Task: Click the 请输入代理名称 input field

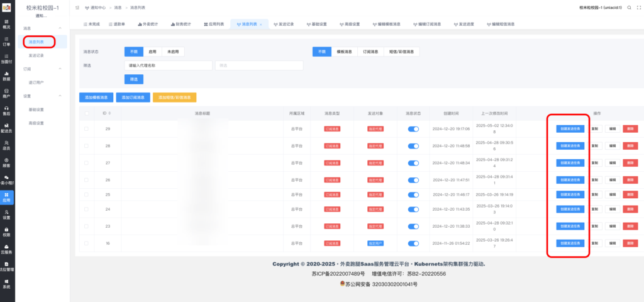Action: 169,65
